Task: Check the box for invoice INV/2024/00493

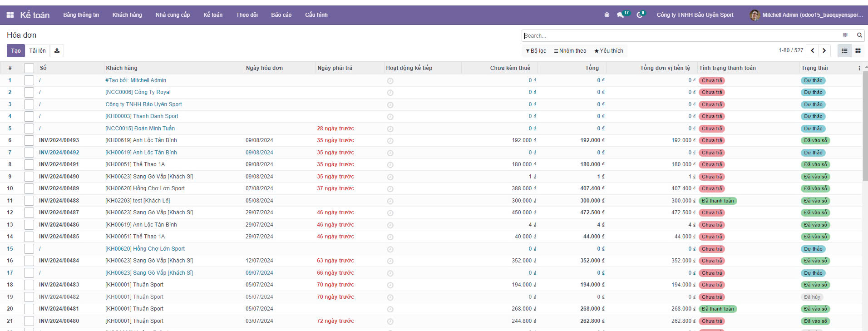Action: point(29,141)
